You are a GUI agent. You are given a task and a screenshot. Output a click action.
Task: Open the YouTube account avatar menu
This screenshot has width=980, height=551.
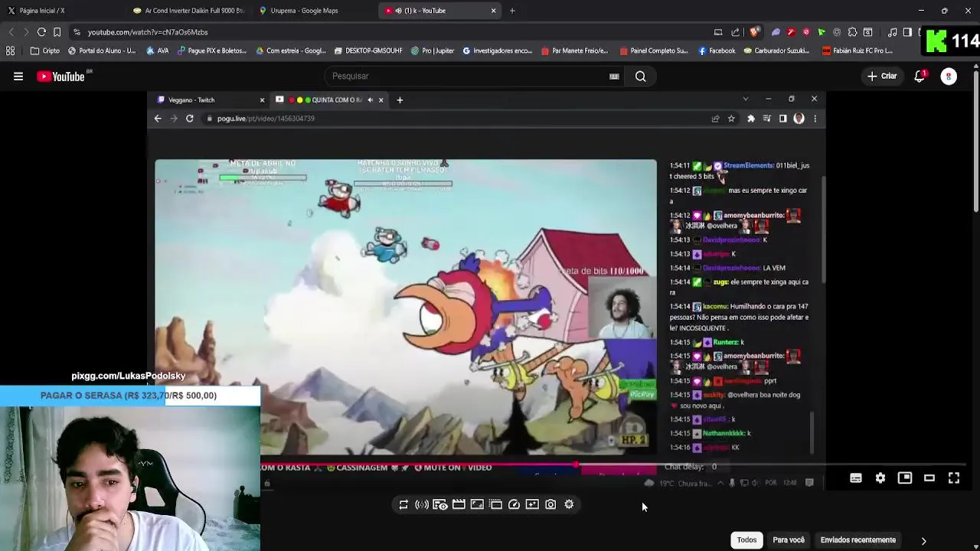coord(949,77)
